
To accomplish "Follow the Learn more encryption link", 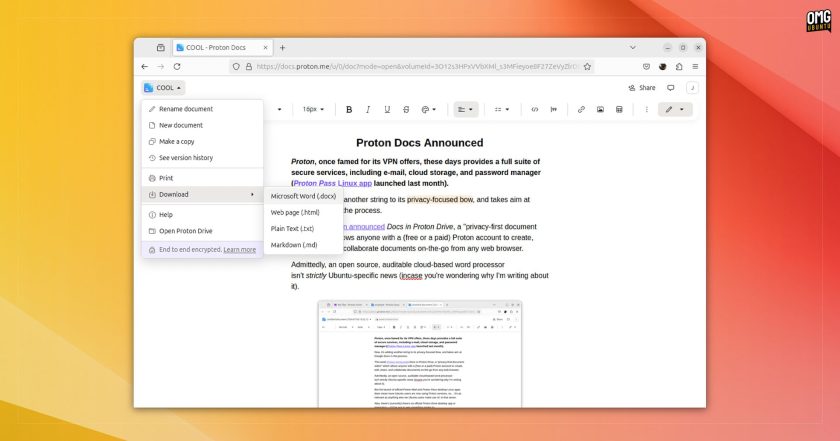I will click(239, 250).
